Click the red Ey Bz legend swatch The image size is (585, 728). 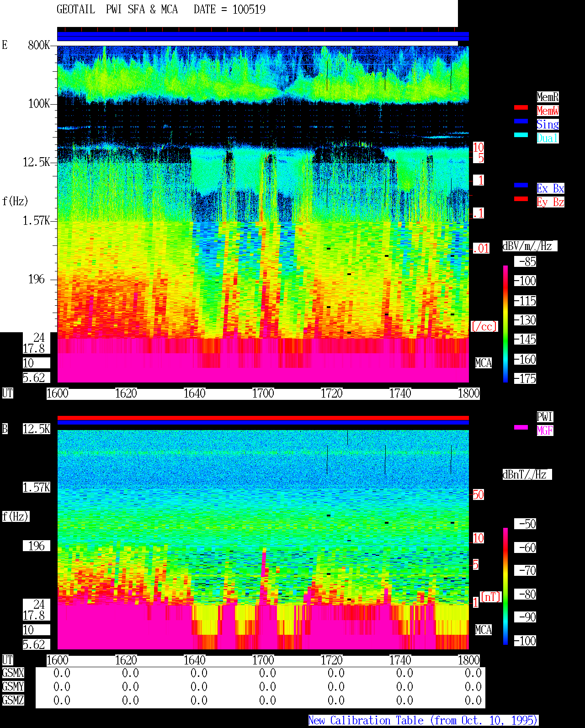[521, 199]
